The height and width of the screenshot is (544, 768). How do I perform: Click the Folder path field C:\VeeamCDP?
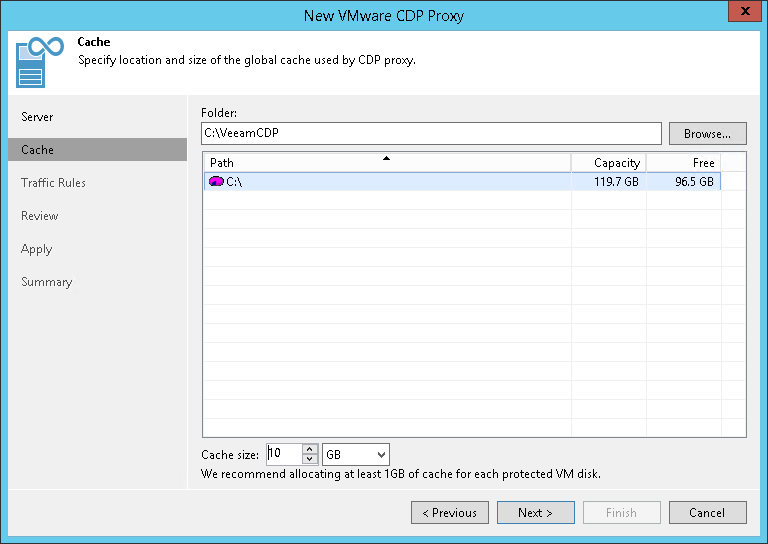coord(431,134)
